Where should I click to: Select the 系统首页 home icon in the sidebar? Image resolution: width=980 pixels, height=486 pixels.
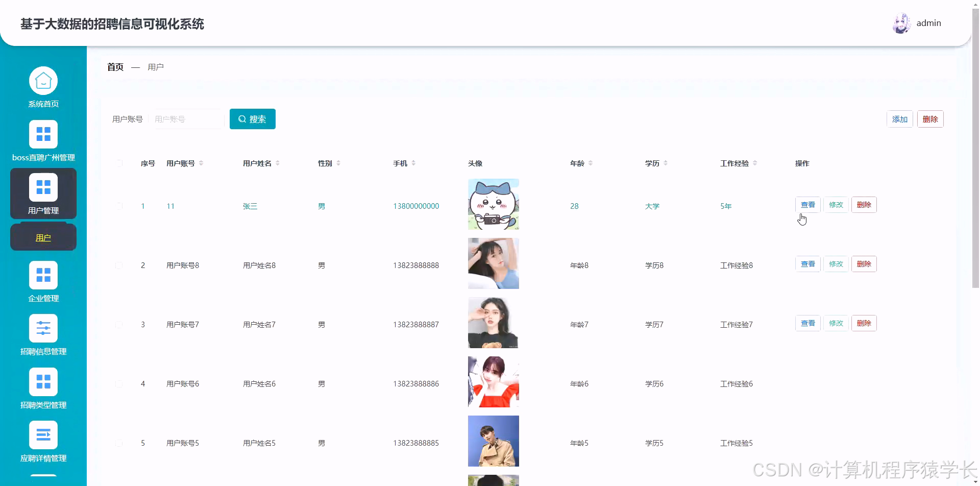click(x=43, y=80)
